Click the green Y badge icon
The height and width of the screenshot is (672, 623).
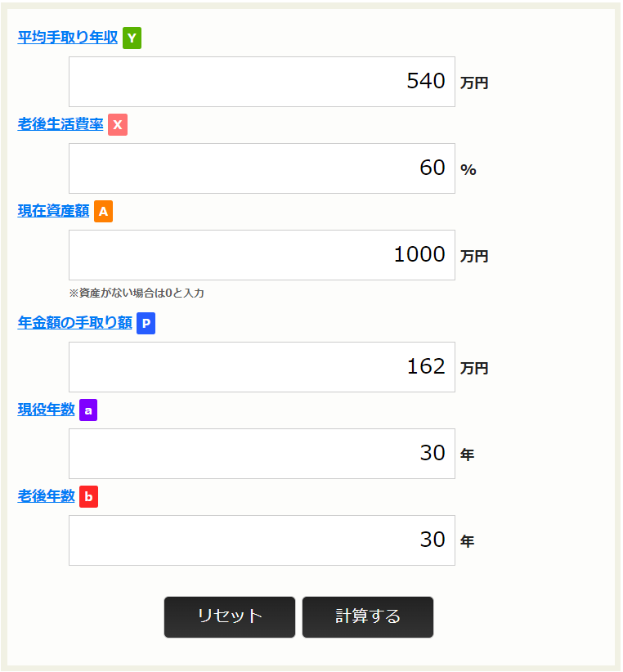point(132,38)
